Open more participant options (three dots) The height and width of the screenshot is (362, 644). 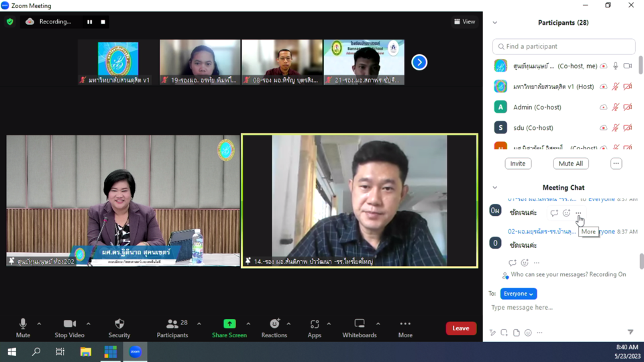[616, 164]
